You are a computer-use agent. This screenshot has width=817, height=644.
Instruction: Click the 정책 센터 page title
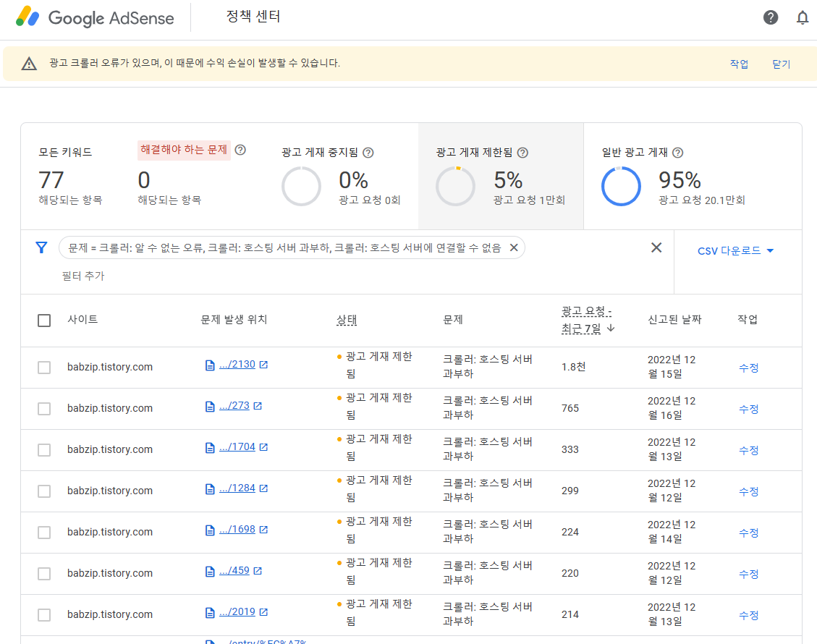[253, 17]
